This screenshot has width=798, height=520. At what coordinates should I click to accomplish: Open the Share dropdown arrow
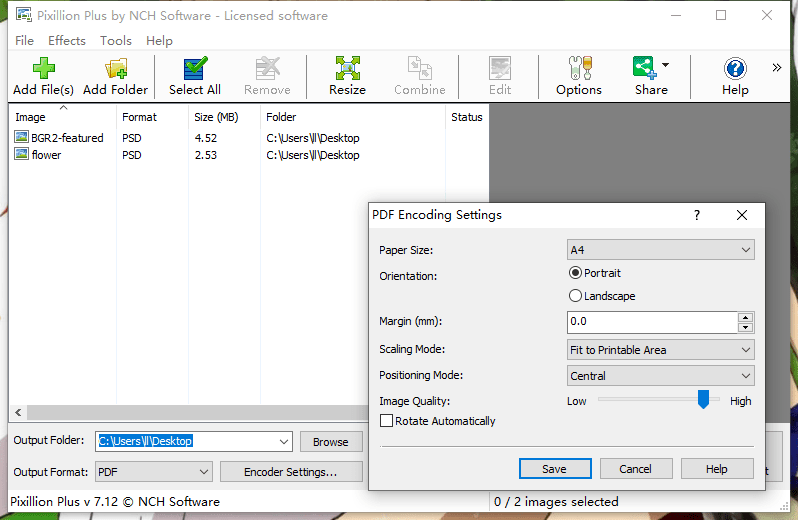point(665,65)
